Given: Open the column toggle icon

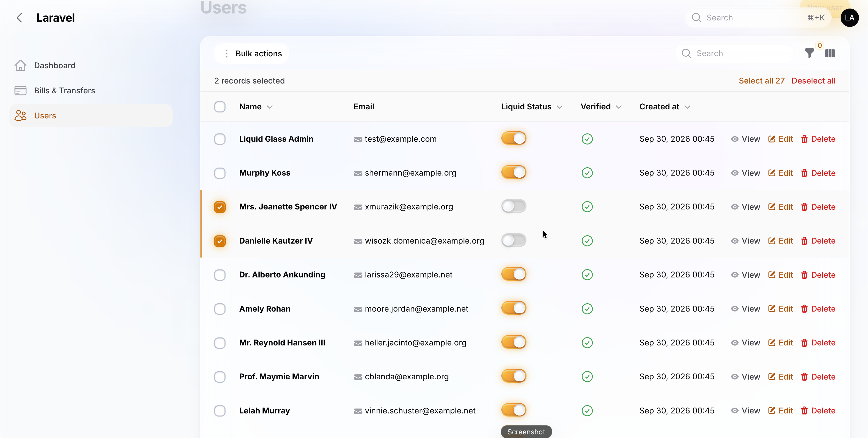Looking at the screenshot, I should pyautogui.click(x=830, y=53).
